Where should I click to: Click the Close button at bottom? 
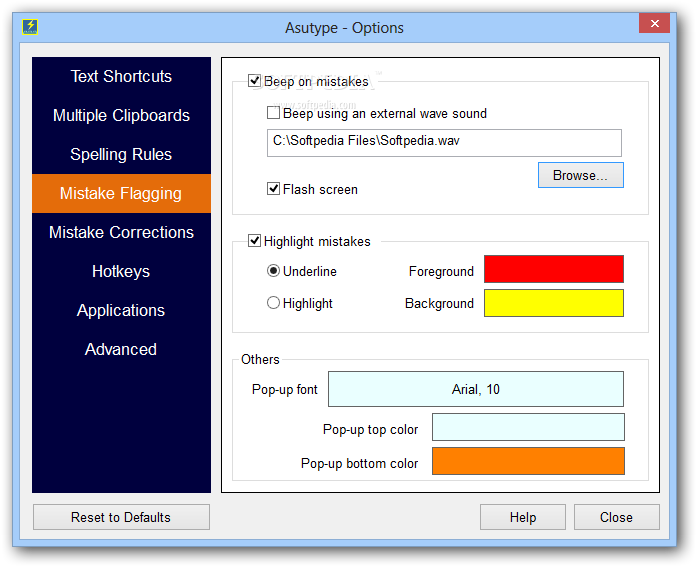(617, 517)
